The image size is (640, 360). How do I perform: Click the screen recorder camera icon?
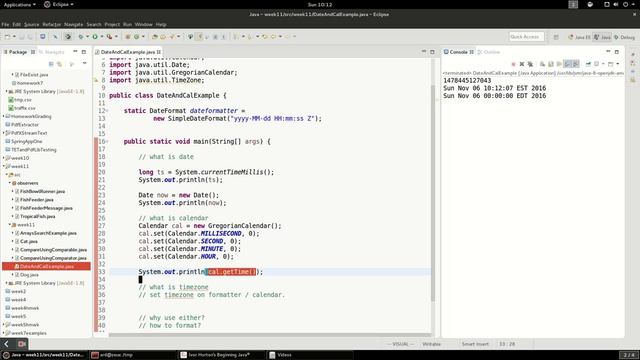click(22, 344)
